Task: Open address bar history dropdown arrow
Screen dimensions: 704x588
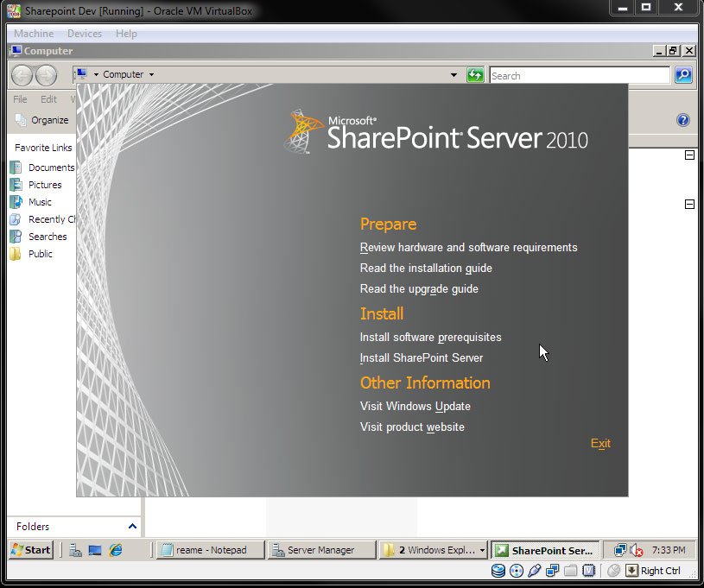Action: [453, 75]
